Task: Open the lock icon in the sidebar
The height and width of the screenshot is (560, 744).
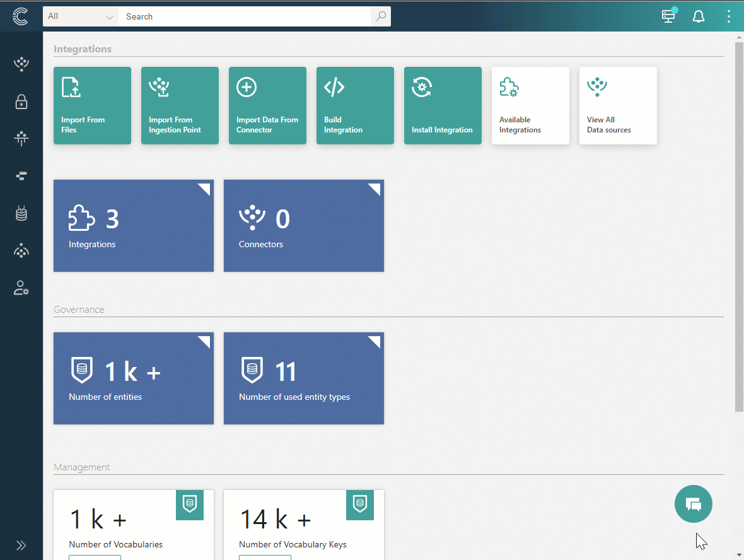Action: point(21,102)
